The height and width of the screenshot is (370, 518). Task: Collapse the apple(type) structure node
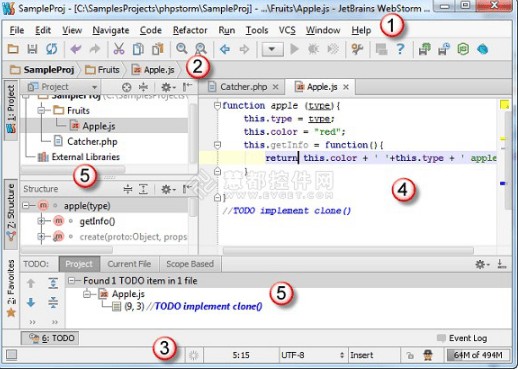coord(26,206)
